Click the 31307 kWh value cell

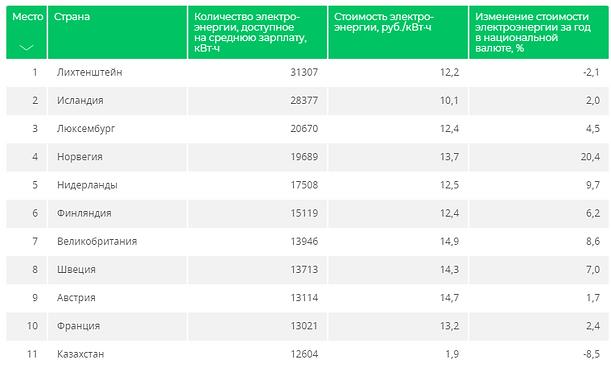click(258, 73)
